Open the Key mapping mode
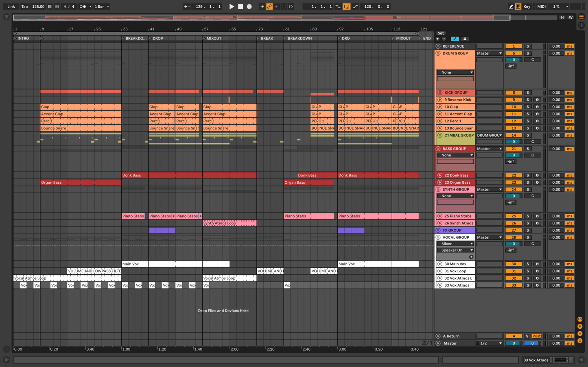The height and width of the screenshot is (367, 588). (527, 7)
